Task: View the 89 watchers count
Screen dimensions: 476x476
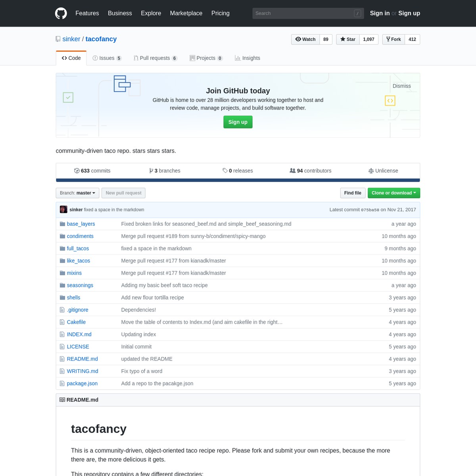Action: click(x=326, y=39)
